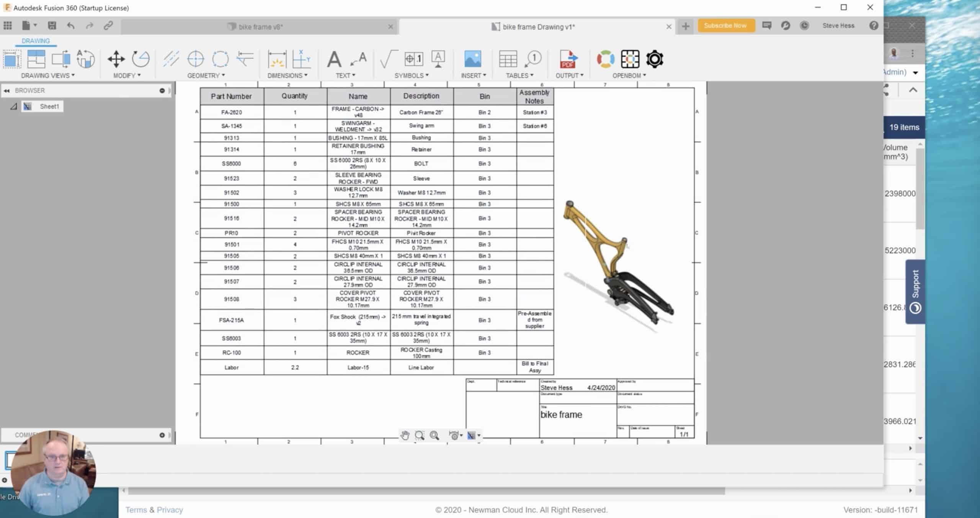Click Subscribe Now button
980x518 pixels.
click(725, 25)
